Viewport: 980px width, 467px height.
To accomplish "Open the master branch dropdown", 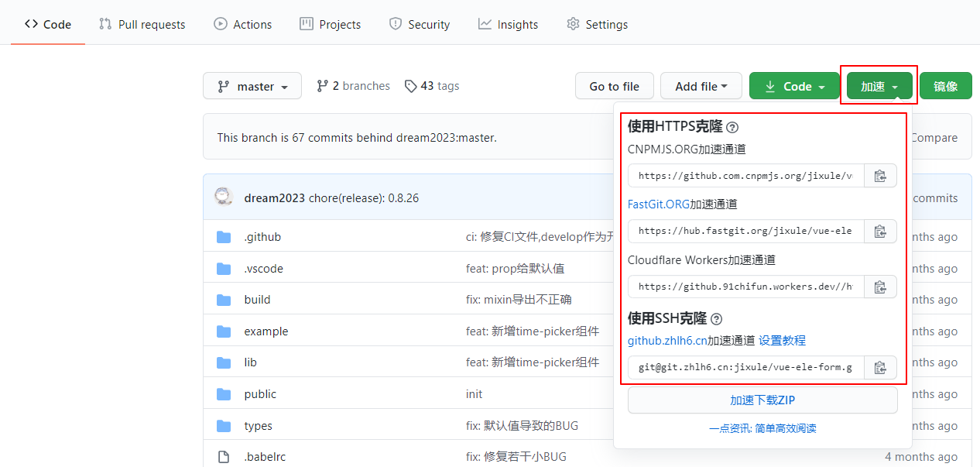I will [252, 86].
